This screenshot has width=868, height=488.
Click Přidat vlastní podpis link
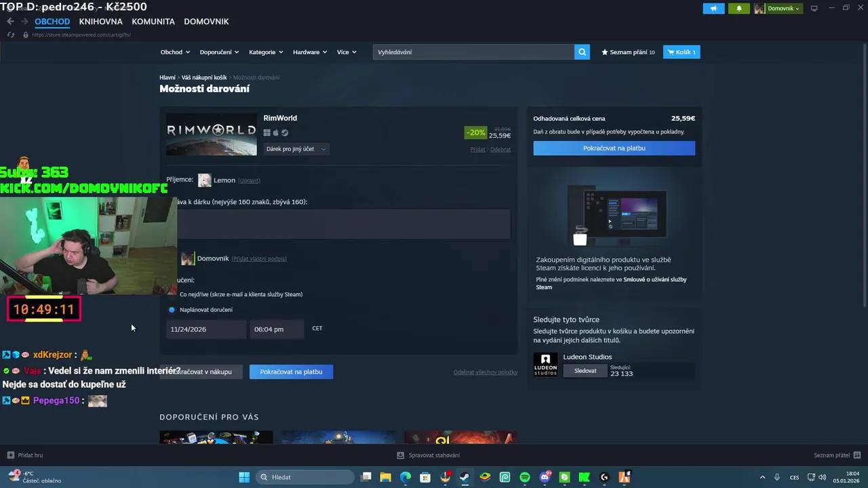(x=259, y=259)
